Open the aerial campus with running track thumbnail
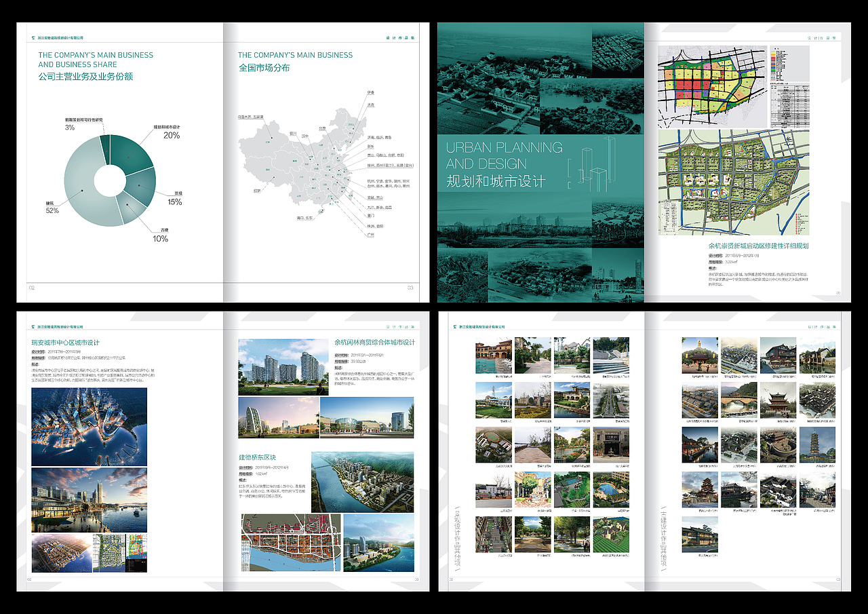The image size is (868, 614). 494,444
